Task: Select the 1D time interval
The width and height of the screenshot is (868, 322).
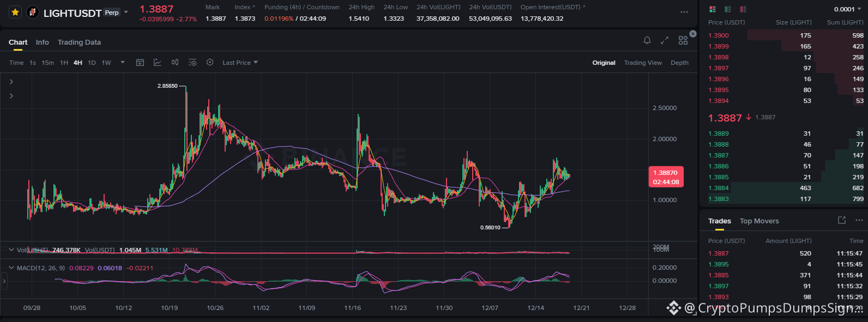Action: (92, 63)
